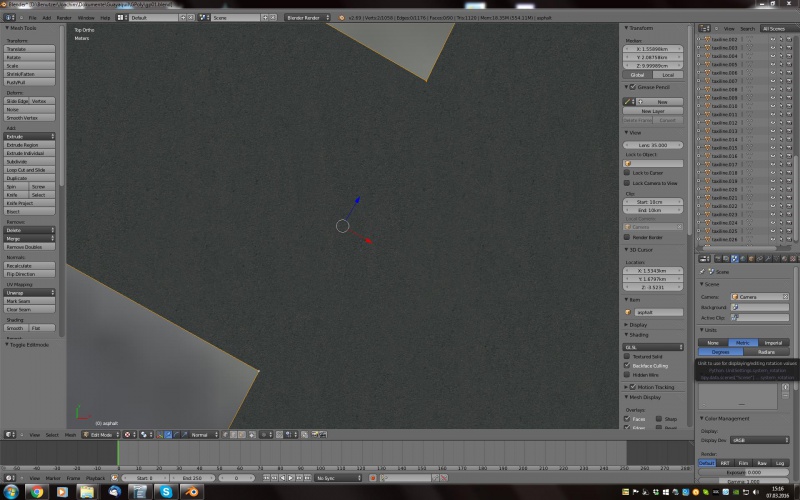Select Radians rotation units
Image resolution: width=800 pixels, height=500 pixels.
(x=766, y=352)
